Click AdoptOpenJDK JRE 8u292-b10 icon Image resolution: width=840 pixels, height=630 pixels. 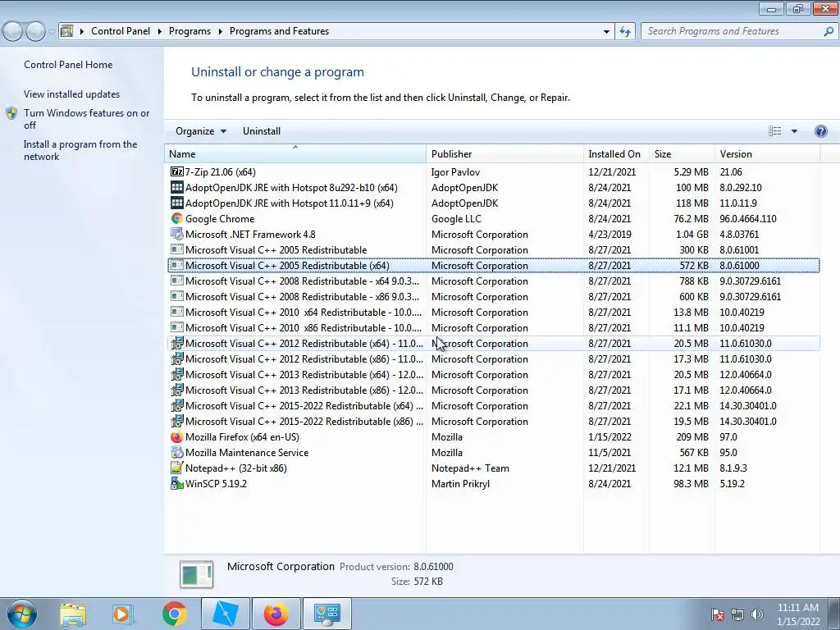click(x=177, y=188)
